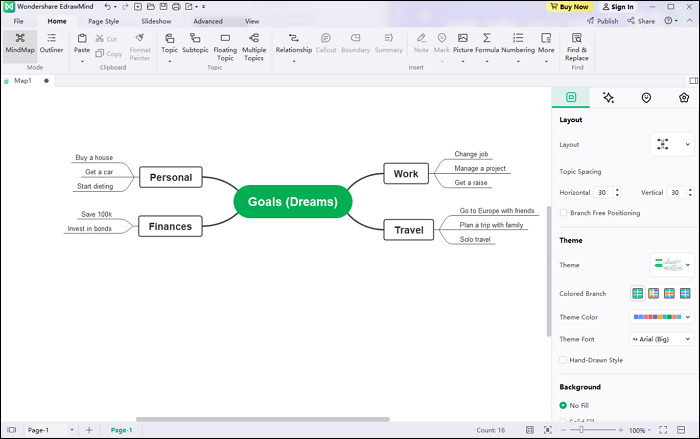Click the Print icon in title bar
The height and width of the screenshot is (439, 700).
[176, 7]
